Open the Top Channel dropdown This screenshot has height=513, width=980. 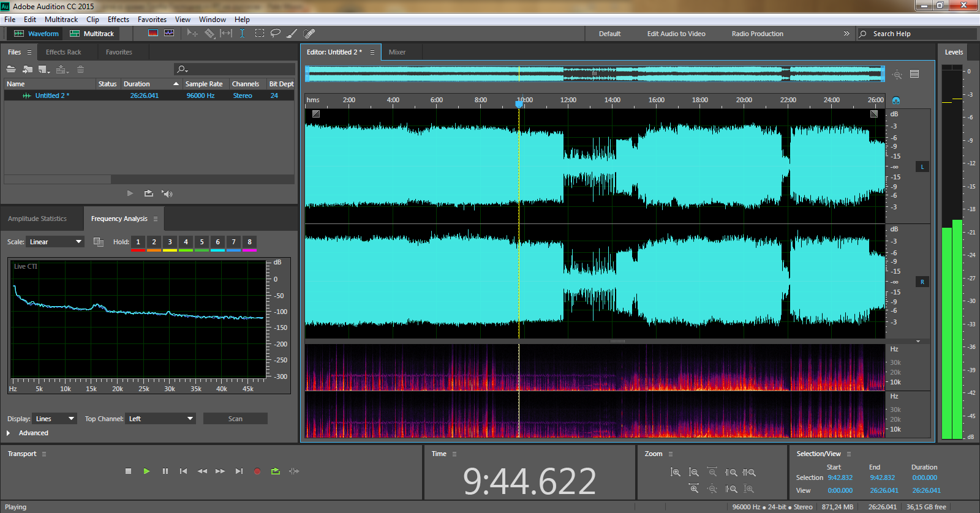tap(160, 419)
